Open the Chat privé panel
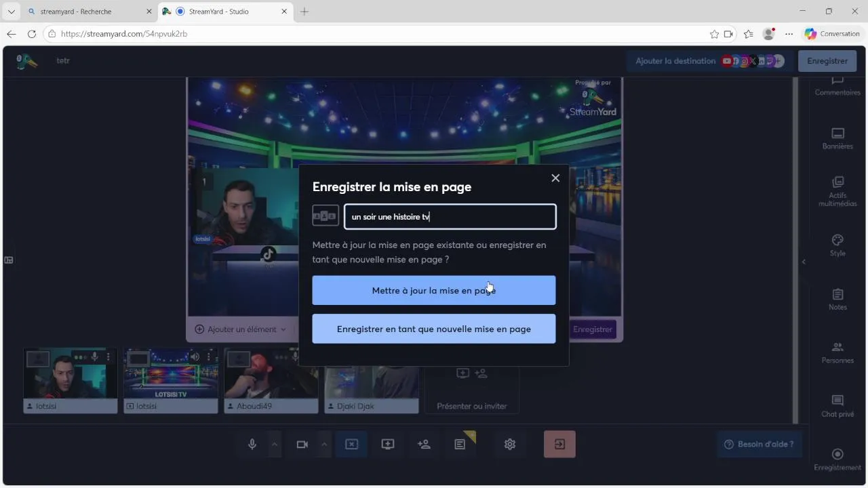The height and width of the screenshot is (488, 868). [x=837, y=406]
